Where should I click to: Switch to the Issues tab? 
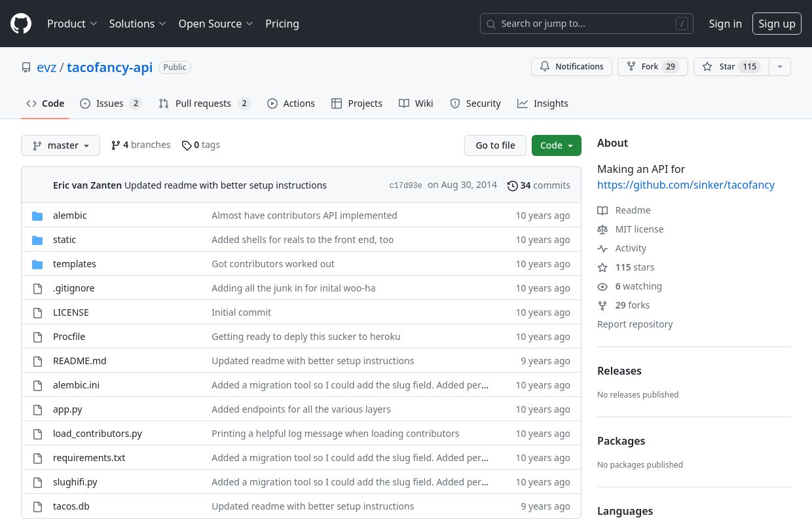111,103
